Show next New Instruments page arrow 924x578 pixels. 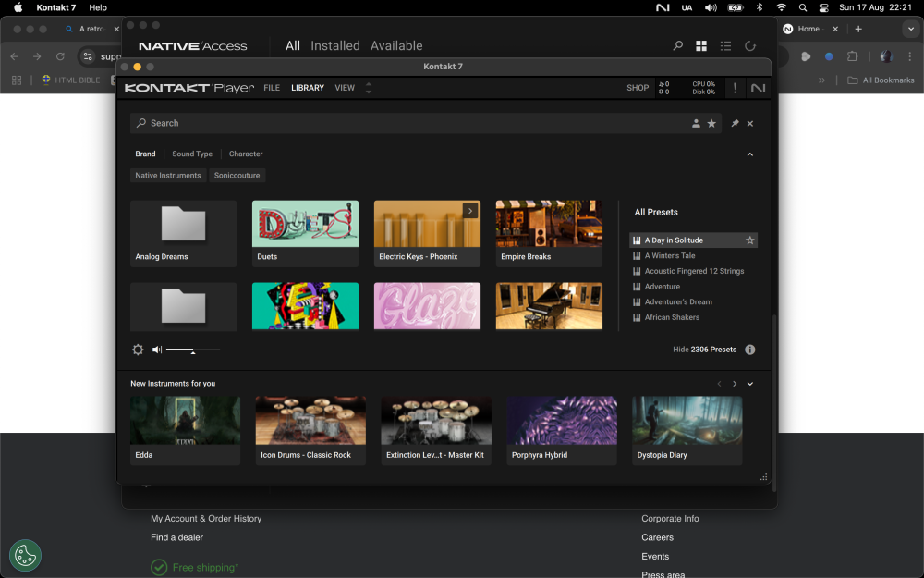click(x=735, y=384)
